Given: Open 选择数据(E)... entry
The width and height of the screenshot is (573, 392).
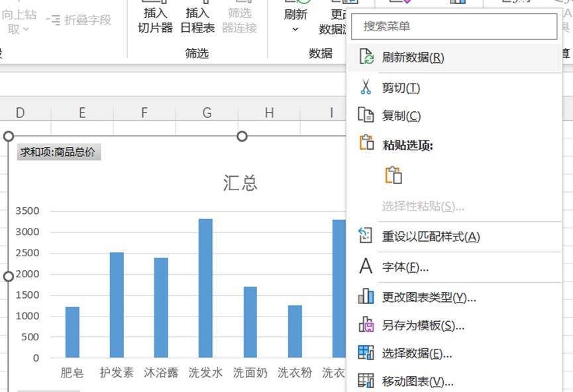Looking at the screenshot, I should point(454,353).
